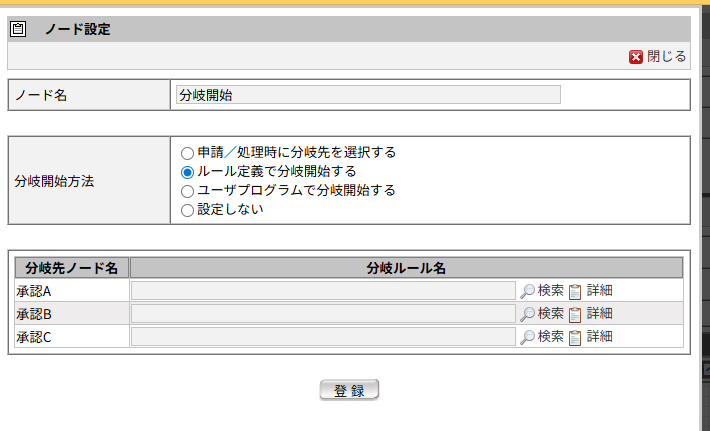This screenshot has width=710, height=431.
Task: Click the 閉じる link text
Action: click(x=667, y=57)
